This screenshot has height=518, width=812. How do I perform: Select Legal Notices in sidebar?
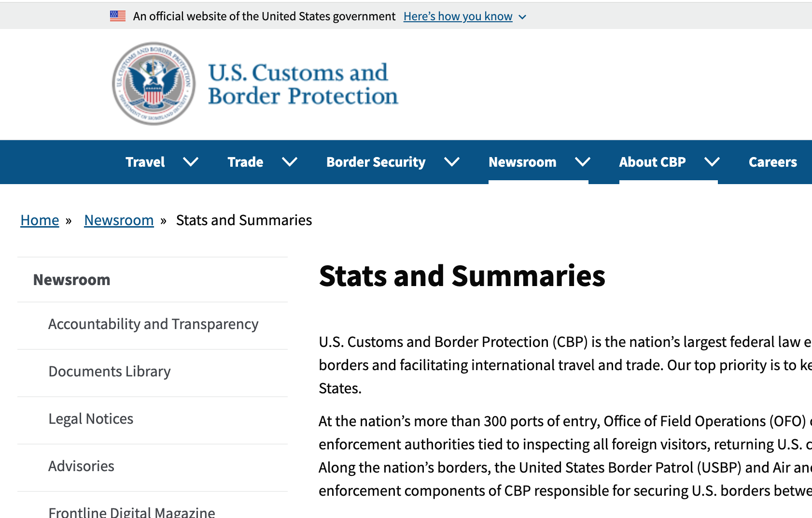pos(91,419)
